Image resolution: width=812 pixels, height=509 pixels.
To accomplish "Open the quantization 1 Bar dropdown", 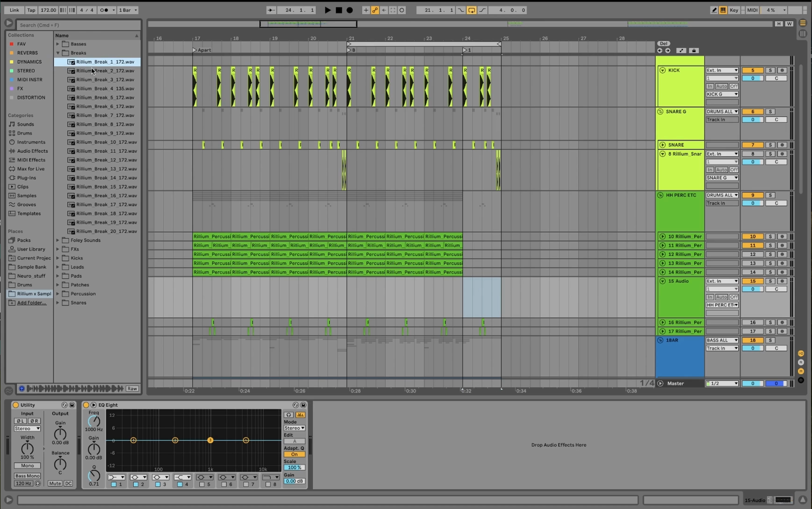I will tap(128, 10).
